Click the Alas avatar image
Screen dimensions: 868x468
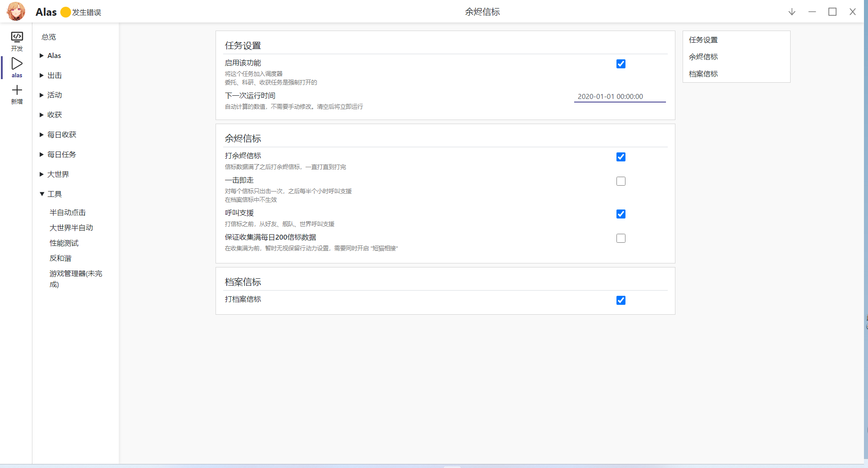pyautogui.click(x=16, y=11)
